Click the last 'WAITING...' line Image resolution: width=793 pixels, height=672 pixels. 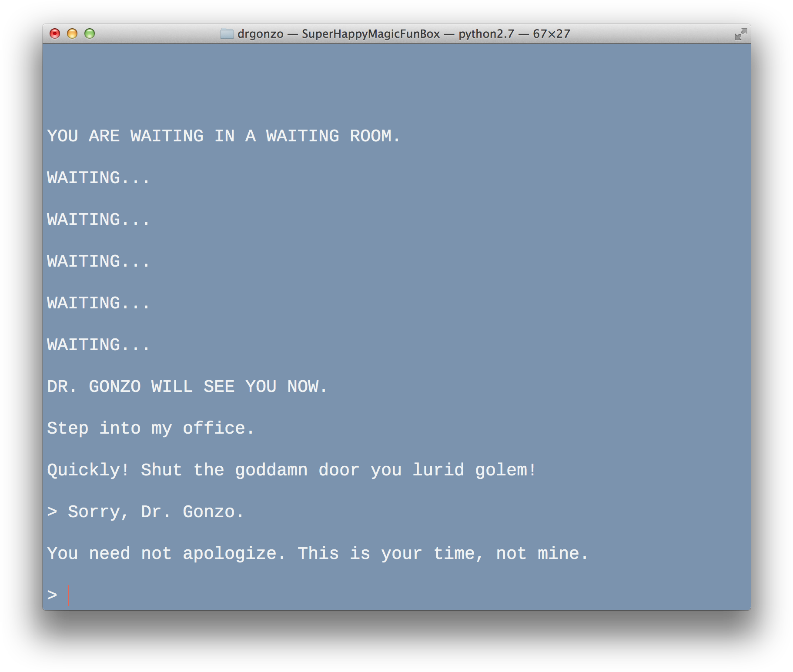click(98, 345)
